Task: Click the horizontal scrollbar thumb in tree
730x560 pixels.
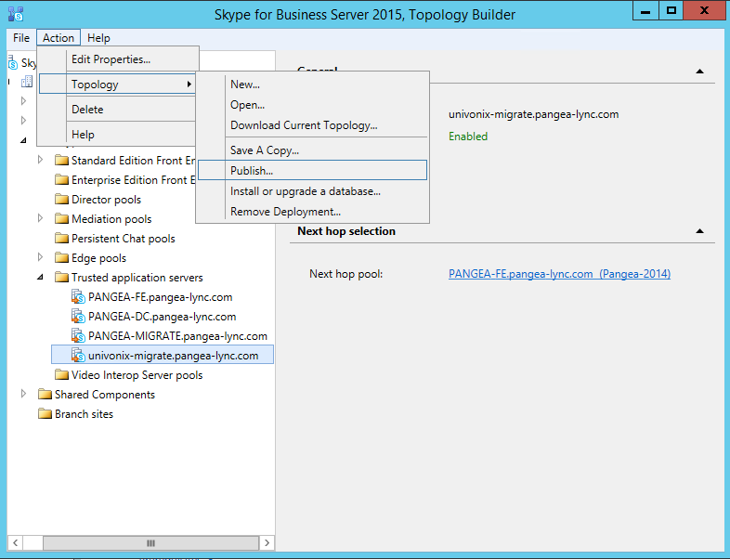Action: 150,542
